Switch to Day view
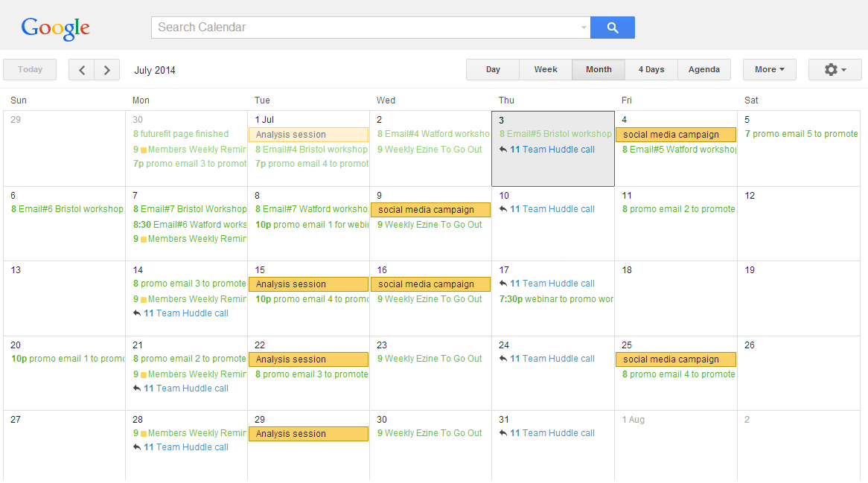The image size is (868, 483). pos(492,69)
